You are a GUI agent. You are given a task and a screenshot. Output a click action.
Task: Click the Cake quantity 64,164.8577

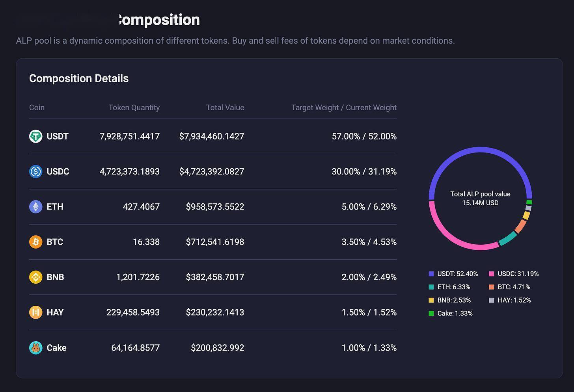pos(136,347)
